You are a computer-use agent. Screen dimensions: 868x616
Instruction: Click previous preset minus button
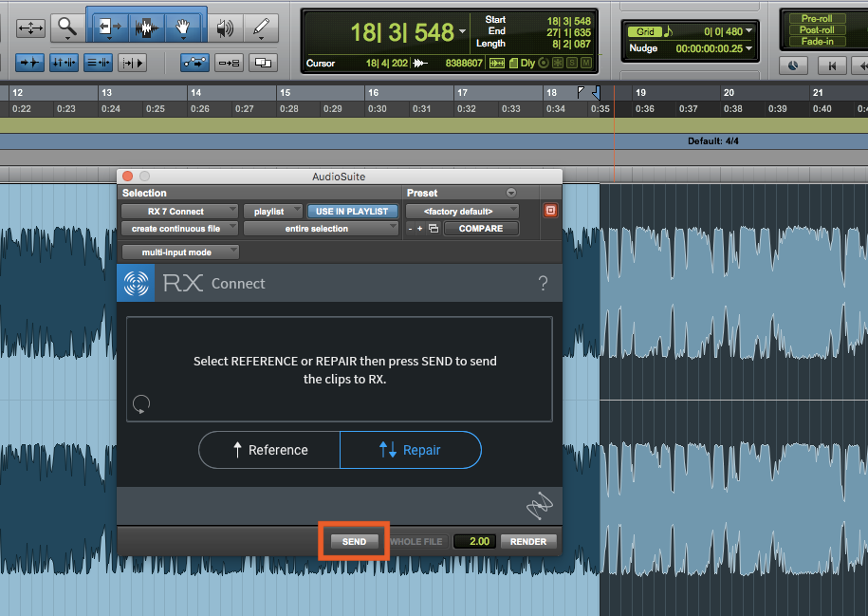coord(410,228)
